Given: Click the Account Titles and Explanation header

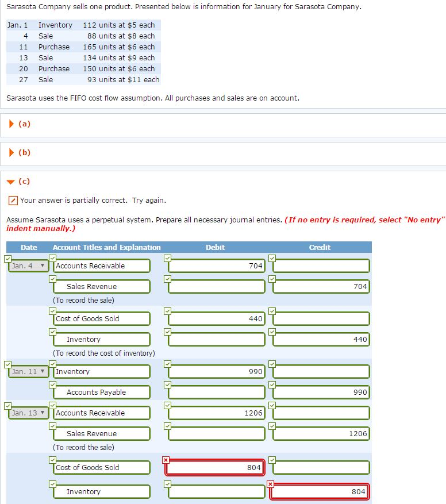Looking at the screenshot, I should click(106, 247).
